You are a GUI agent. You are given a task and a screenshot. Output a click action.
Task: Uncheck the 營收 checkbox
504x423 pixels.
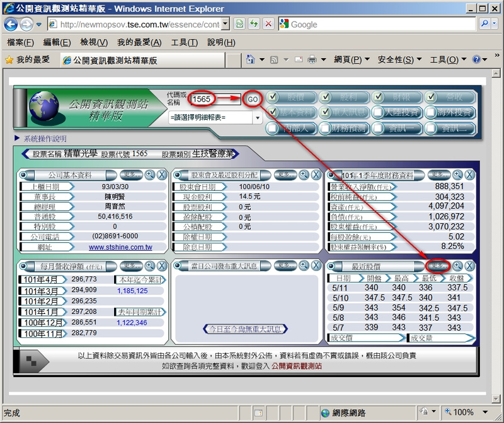click(x=431, y=96)
